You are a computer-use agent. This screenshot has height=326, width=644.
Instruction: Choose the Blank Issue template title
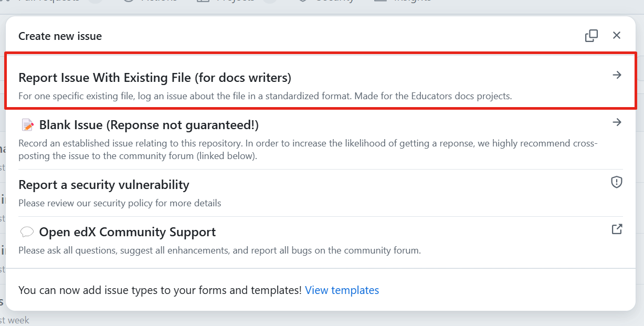coord(149,125)
